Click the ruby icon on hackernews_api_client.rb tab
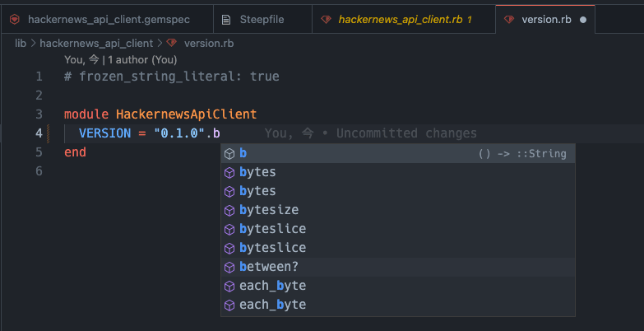Screen dimensions: 644x331 click(327, 18)
